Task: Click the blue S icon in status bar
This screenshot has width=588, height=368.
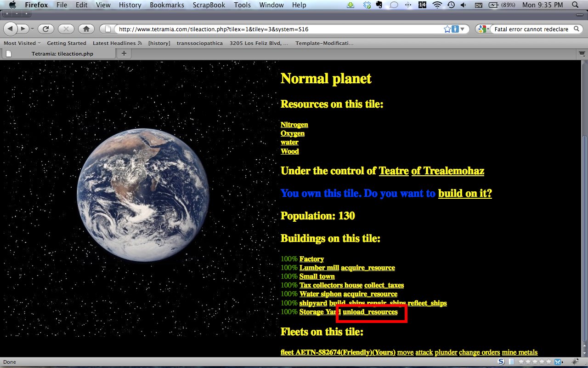Action: 501,362
